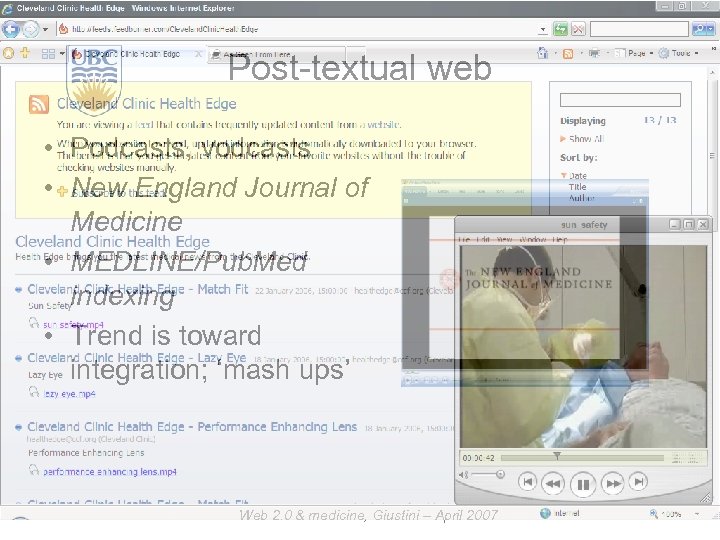Mute via the player speaker icon
This screenshot has height=540, width=720.
(x=463, y=474)
